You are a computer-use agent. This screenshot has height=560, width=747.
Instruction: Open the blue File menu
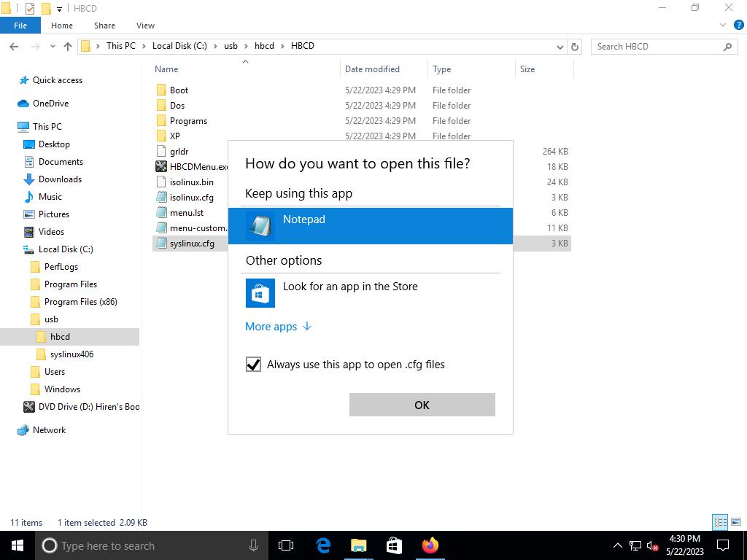point(20,26)
